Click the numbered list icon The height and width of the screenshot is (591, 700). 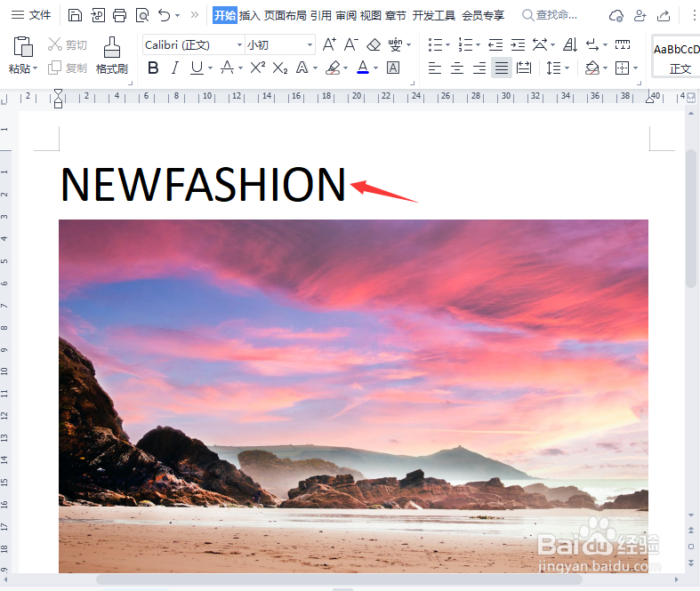(x=465, y=44)
